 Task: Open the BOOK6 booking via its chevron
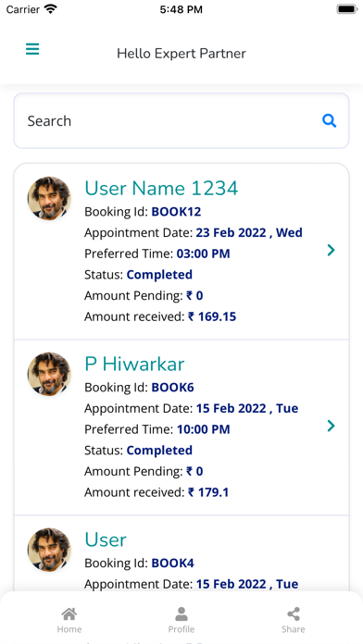click(331, 426)
